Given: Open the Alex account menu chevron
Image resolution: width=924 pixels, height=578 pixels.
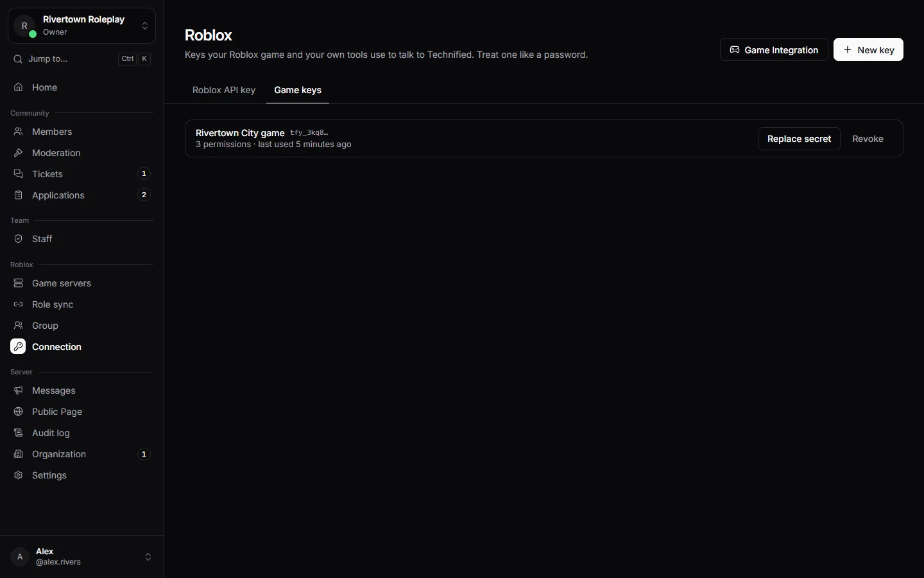Looking at the screenshot, I should point(148,557).
